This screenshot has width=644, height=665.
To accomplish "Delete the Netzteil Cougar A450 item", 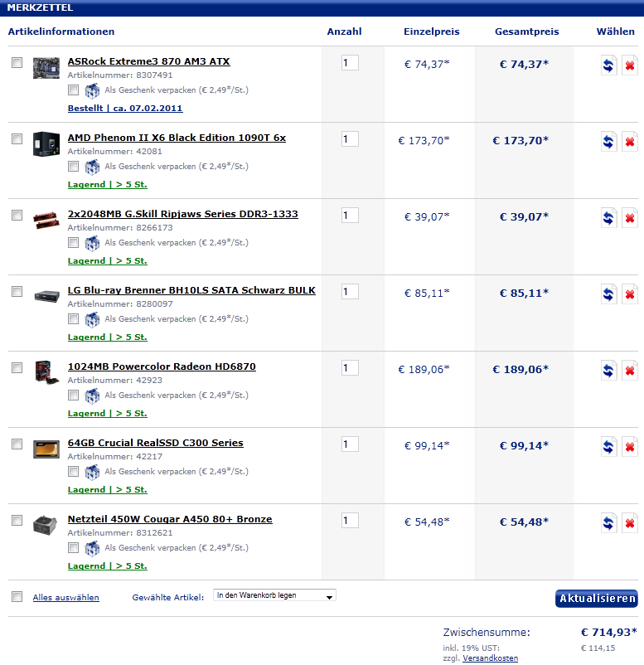I will tap(630, 523).
